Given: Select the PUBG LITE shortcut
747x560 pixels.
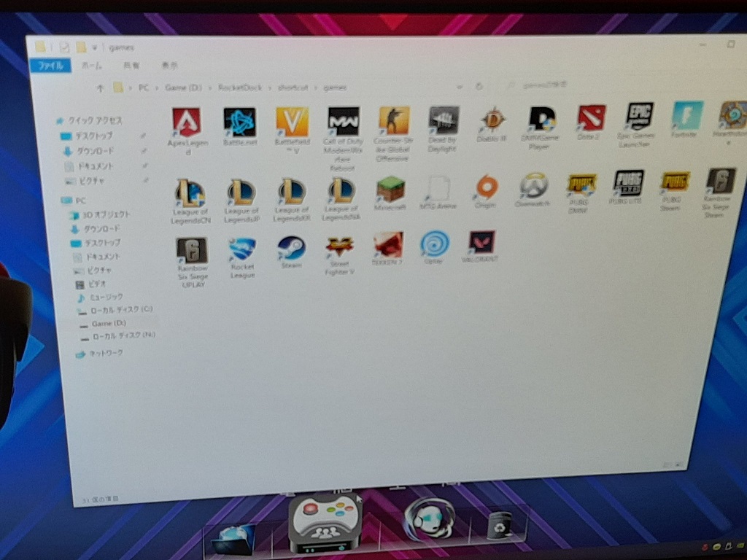Looking at the screenshot, I should click(628, 187).
